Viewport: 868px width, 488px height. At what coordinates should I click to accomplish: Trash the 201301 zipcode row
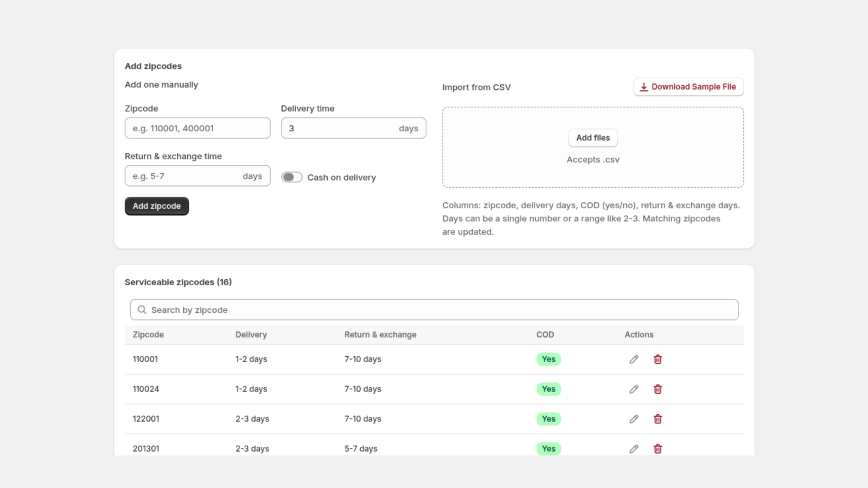[658, 449]
